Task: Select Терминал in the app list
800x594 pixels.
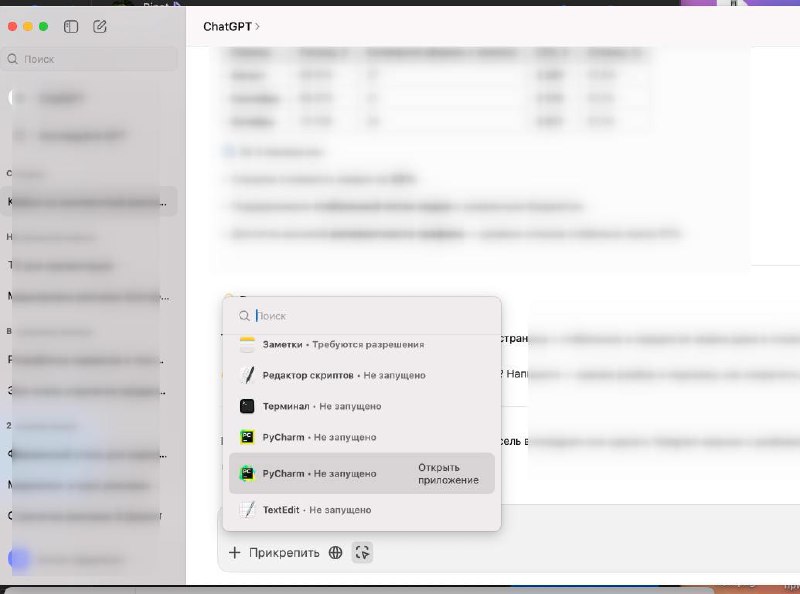Action: [x=362, y=406]
